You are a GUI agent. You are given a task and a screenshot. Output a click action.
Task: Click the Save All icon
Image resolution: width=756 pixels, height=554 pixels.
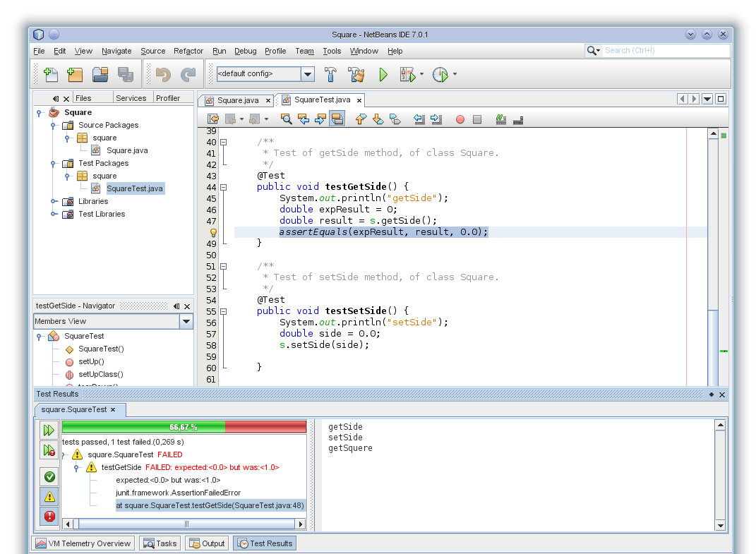click(x=126, y=74)
